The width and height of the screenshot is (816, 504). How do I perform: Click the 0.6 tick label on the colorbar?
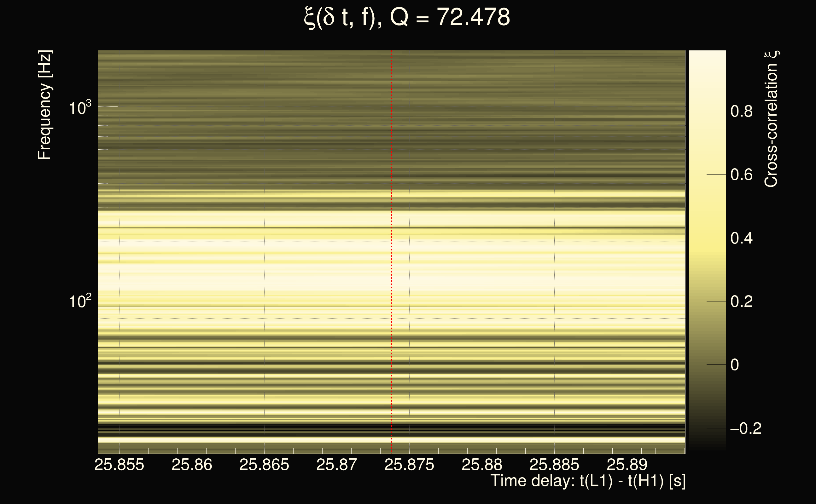pos(741,175)
